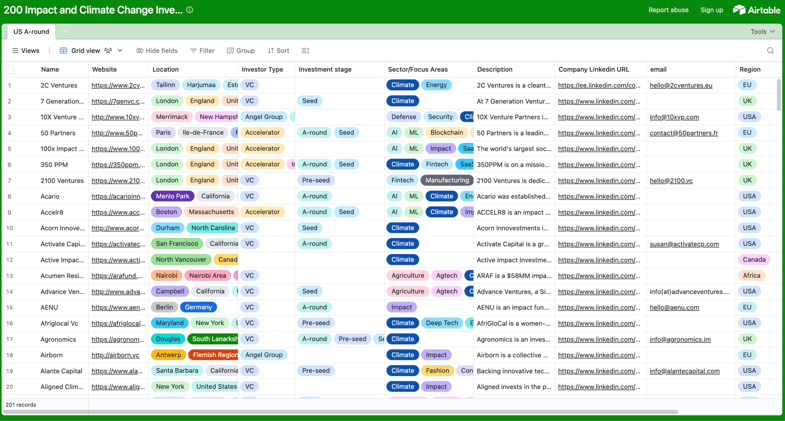785x421 pixels.
Task: Select the 'AENU' name cell
Action: click(49, 307)
